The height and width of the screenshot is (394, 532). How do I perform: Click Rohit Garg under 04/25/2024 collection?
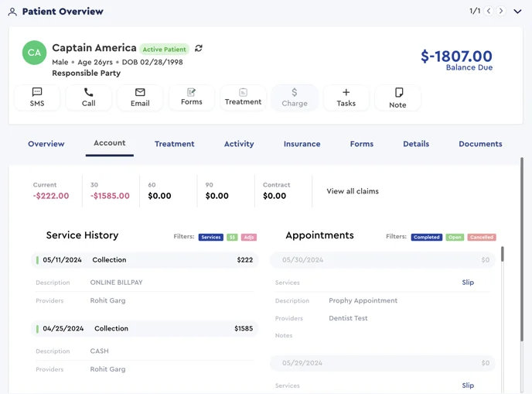[108, 369]
